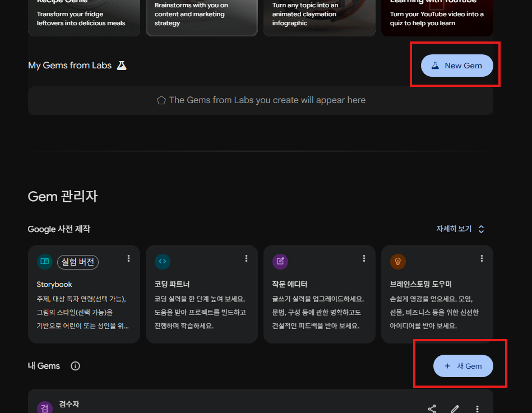Click the Gem 관리자 page title

click(63, 196)
